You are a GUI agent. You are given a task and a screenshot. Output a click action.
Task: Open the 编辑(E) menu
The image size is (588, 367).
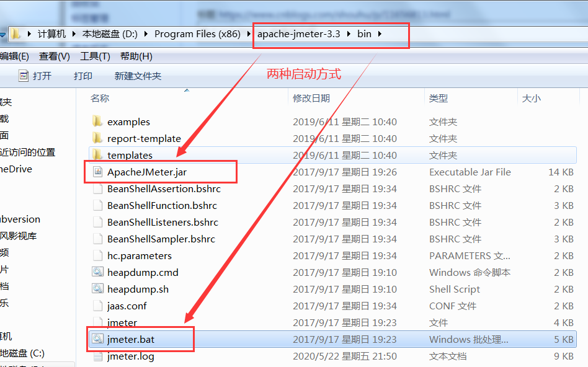[x=14, y=56]
